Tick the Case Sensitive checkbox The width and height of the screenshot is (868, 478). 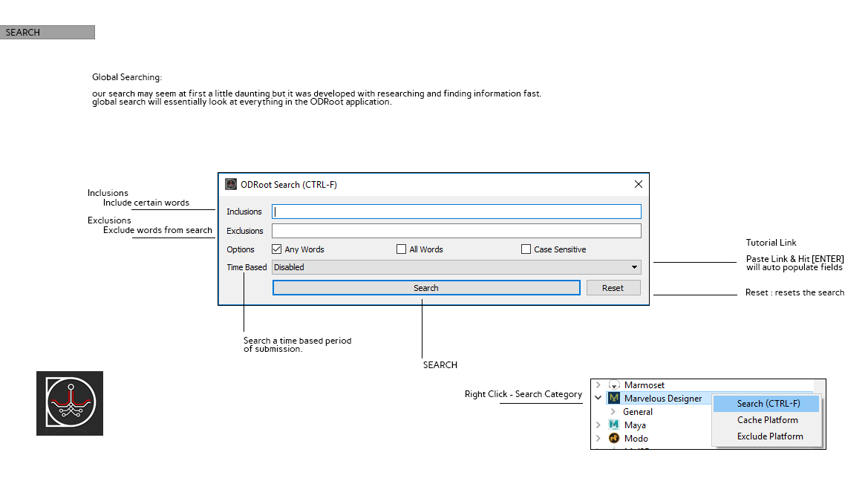click(526, 249)
